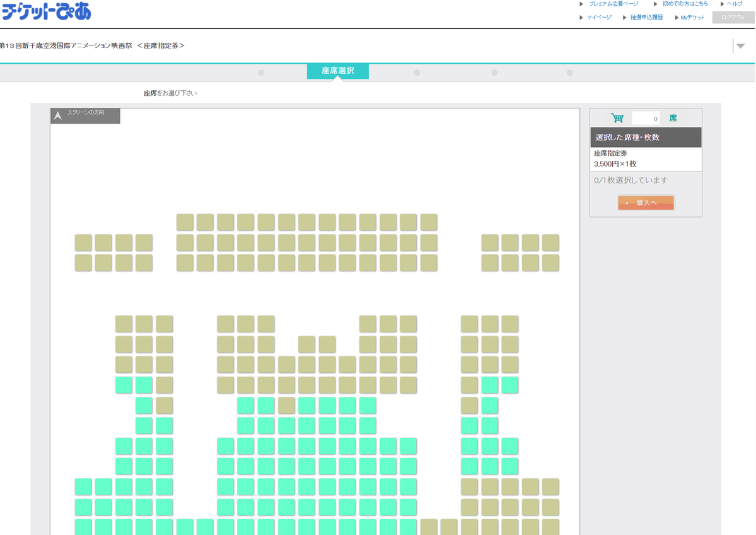This screenshot has width=756, height=535.
Task: Click the step dot before 座席選択
Action: pos(261,73)
